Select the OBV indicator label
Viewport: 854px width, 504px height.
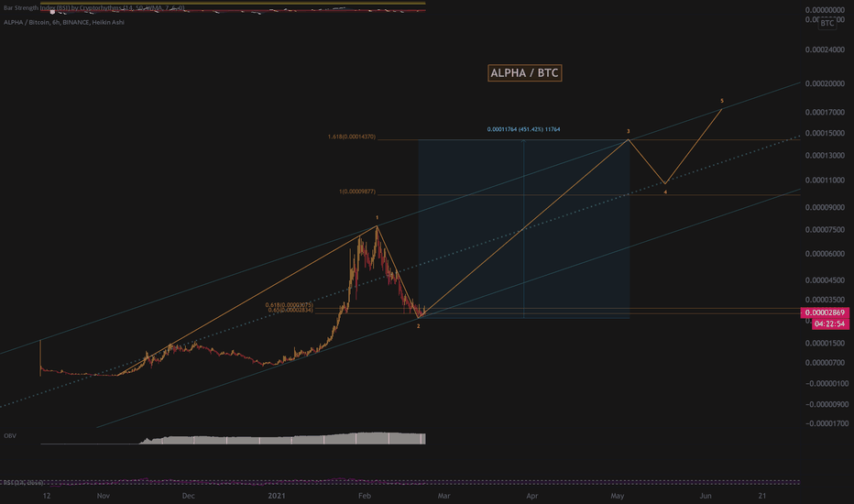[x=10, y=436]
